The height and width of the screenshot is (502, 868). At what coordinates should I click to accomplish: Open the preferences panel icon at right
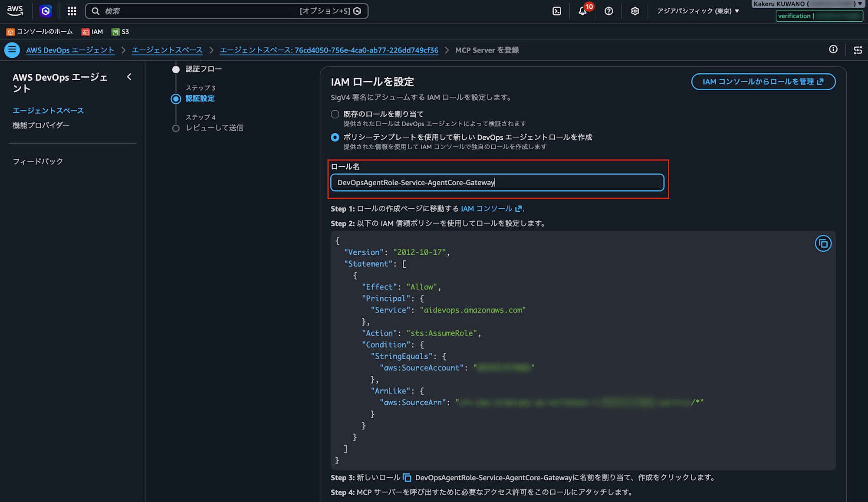(x=858, y=50)
